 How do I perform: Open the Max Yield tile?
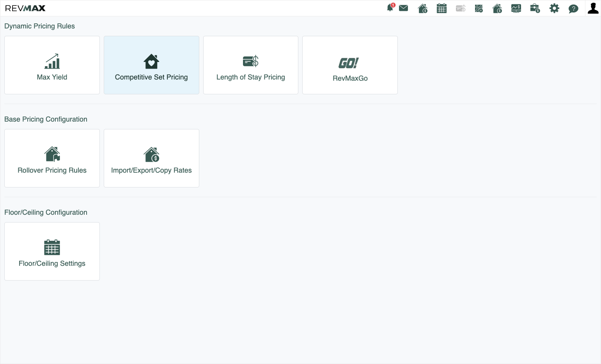tap(52, 65)
